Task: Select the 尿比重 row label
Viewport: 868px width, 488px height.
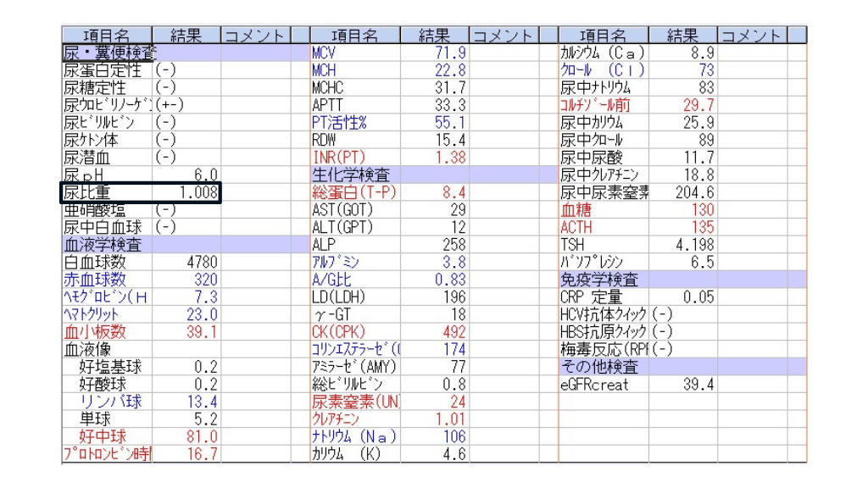Action: pos(87,192)
